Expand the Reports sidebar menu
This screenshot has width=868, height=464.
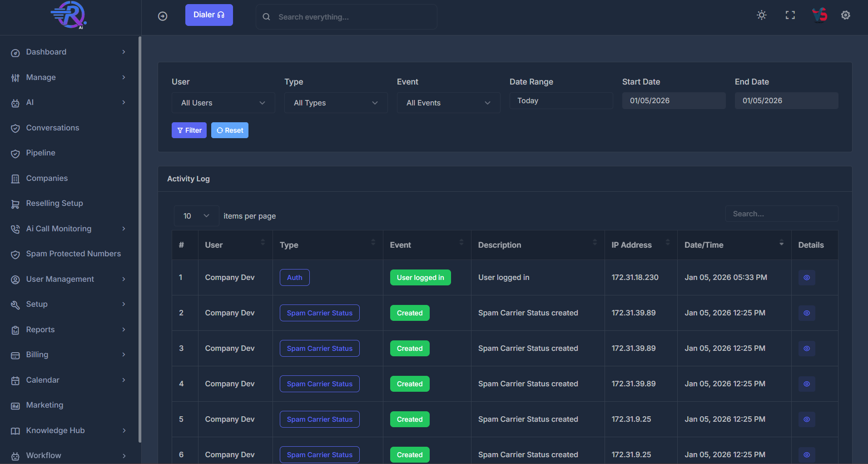[x=40, y=329]
